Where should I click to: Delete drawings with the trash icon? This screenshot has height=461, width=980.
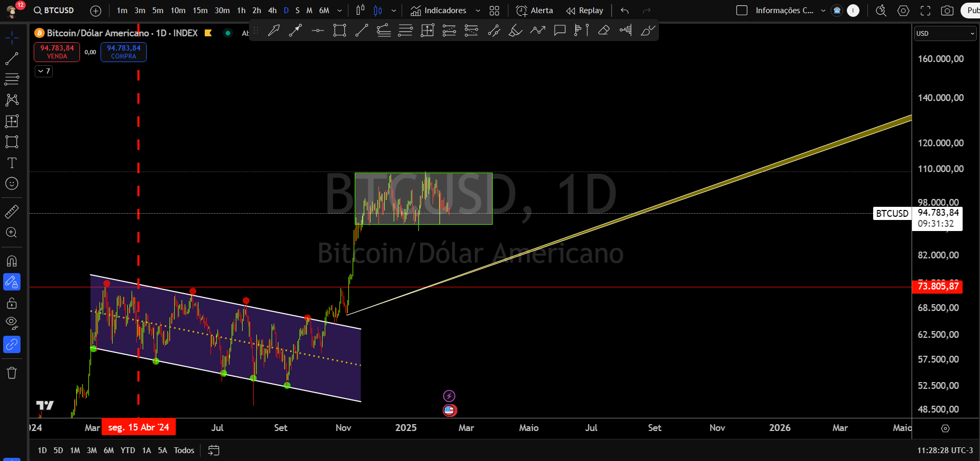pyautogui.click(x=12, y=373)
